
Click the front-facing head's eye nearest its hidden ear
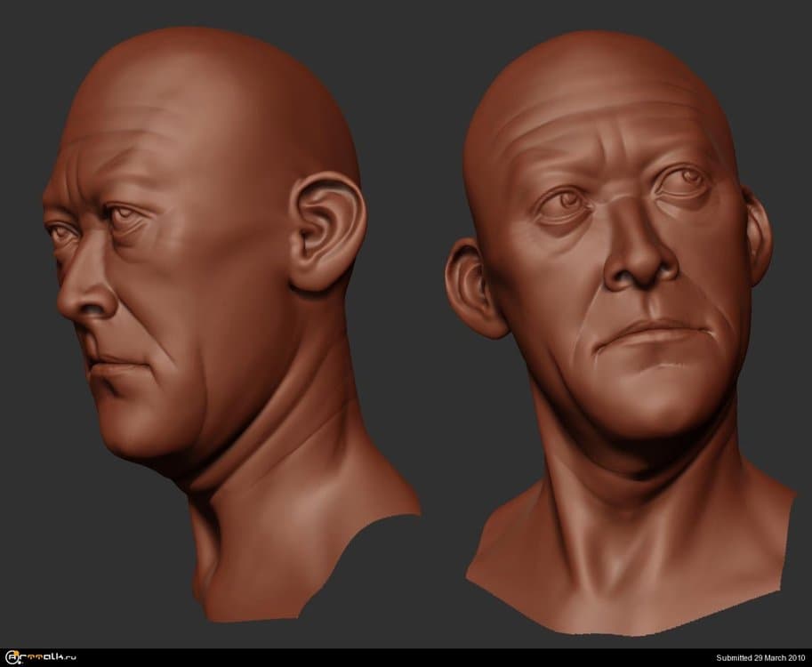[682, 181]
